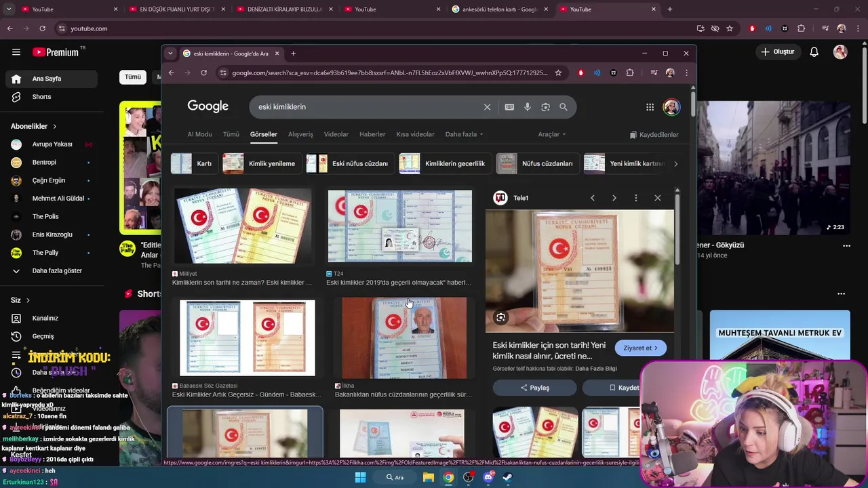Expand the Siz section in sidebar
Screen dimensions: 868x488
pyautogui.click(x=20, y=300)
